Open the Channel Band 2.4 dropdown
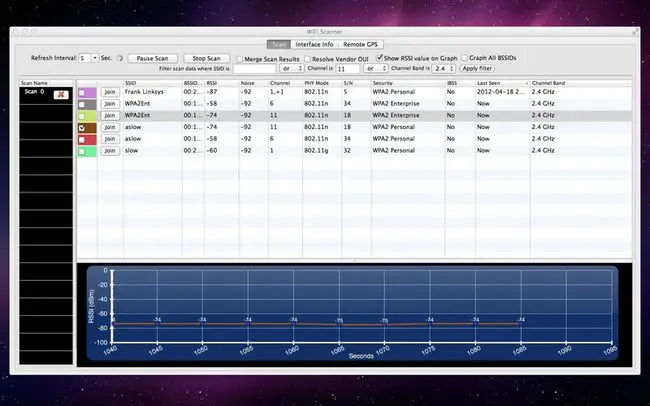This screenshot has width=650, height=406. pyautogui.click(x=443, y=68)
